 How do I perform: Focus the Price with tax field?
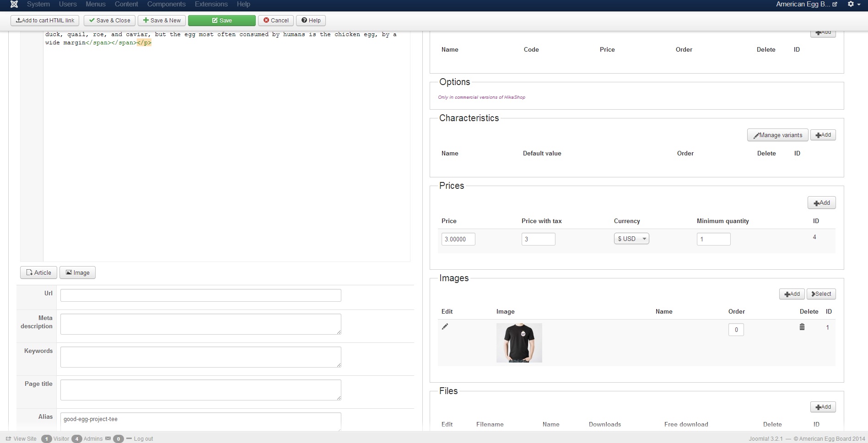[539, 239]
